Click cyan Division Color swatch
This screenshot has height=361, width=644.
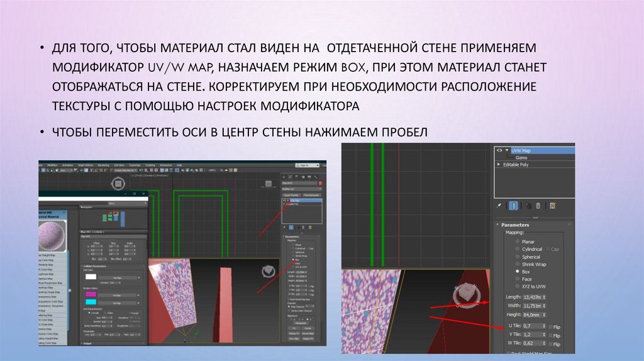point(91,303)
